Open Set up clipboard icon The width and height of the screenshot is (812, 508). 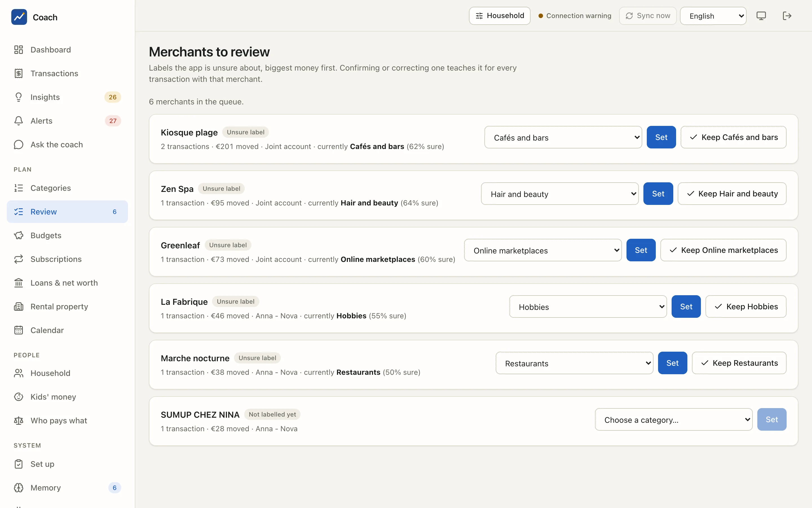tap(18, 464)
